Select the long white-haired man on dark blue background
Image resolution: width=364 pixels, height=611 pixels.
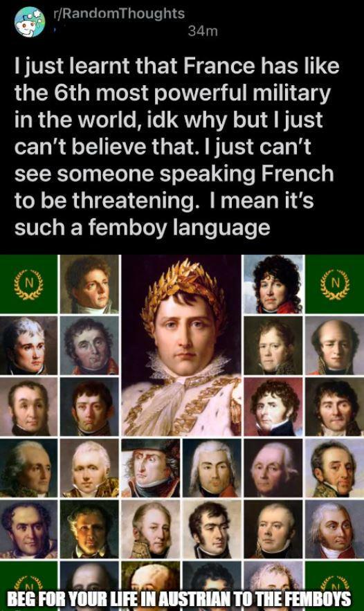[212, 468]
